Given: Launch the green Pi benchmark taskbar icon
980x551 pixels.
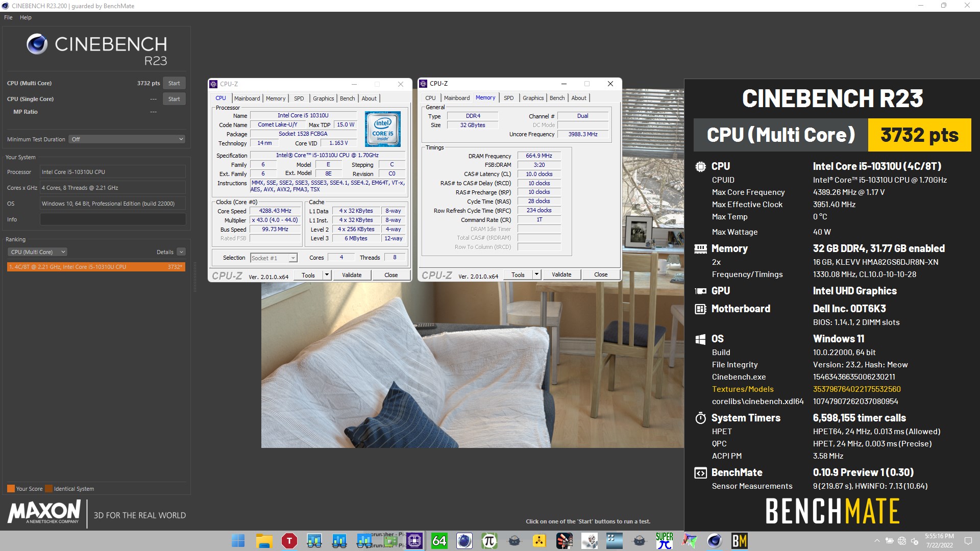Looking at the screenshot, I should (489, 541).
